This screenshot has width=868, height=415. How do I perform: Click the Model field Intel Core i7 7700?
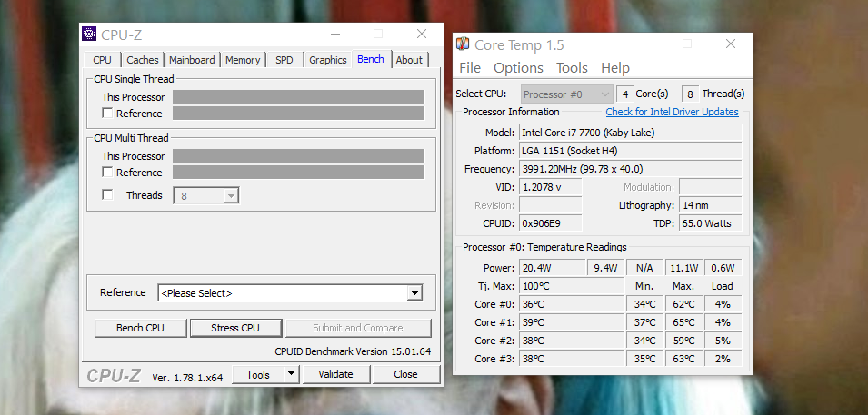pyautogui.click(x=630, y=133)
